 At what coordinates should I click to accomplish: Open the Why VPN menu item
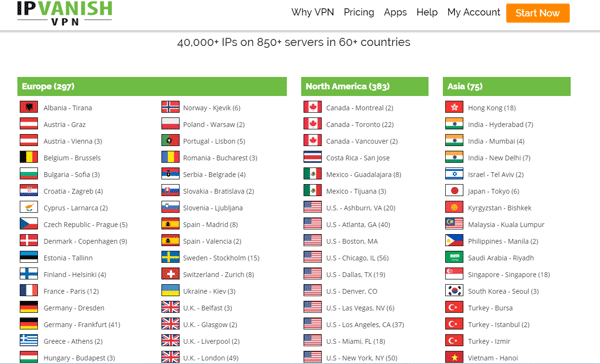click(x=312, y=12)
